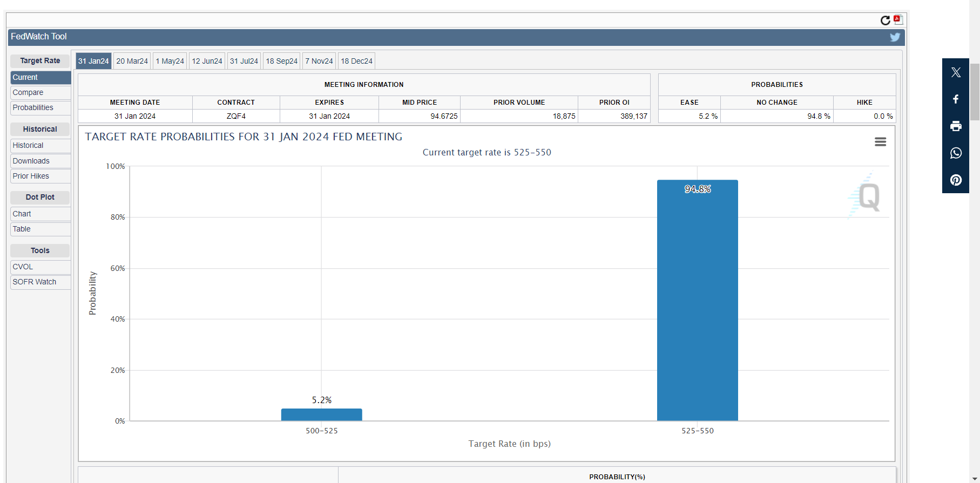Click the print icon in share sidebar
Viewport: 980px width, 483px height.
coord(956,126)
